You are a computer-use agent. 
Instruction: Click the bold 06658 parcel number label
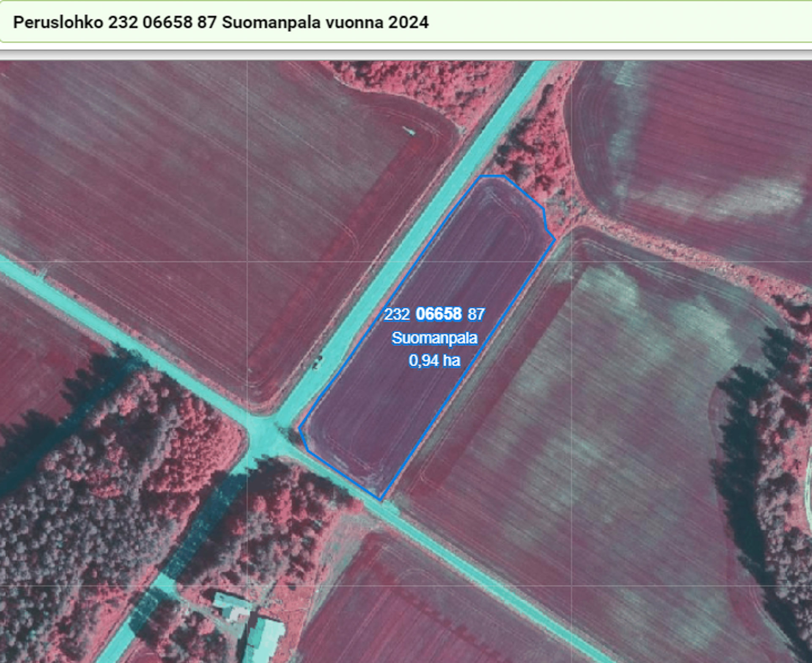coord(439,314)
